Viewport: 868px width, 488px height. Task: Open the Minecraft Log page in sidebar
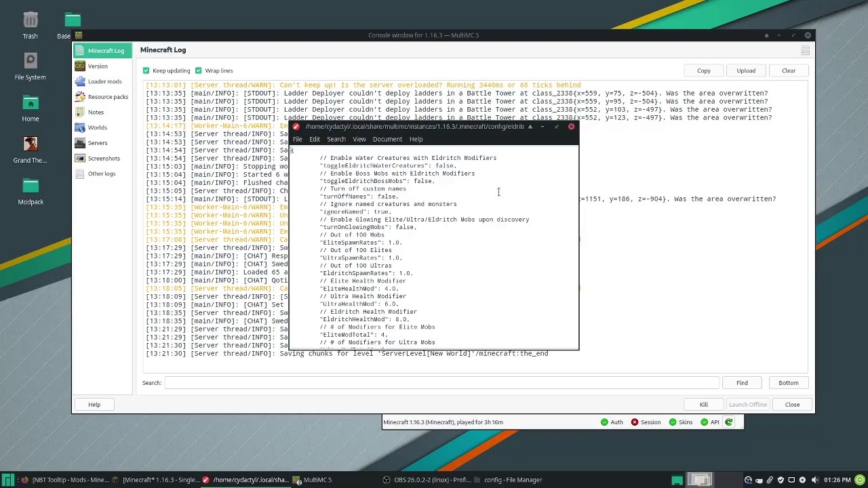pyautogui.click(x=102, y=51)
